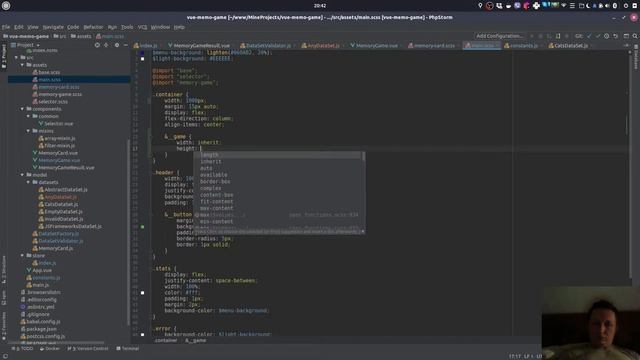
Task: Select selector.scss in project tree
Action: 50,102
